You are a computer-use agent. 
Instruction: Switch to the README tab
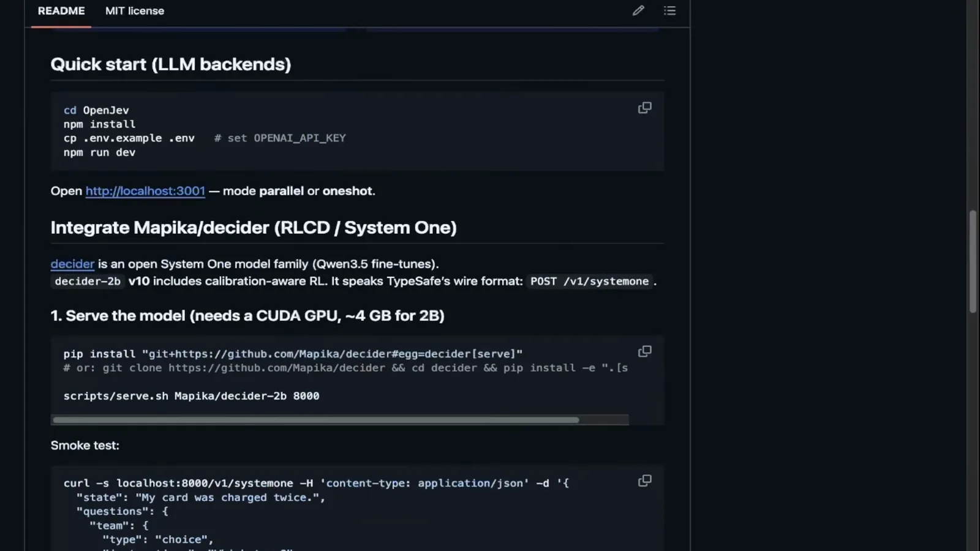(61, 11)
